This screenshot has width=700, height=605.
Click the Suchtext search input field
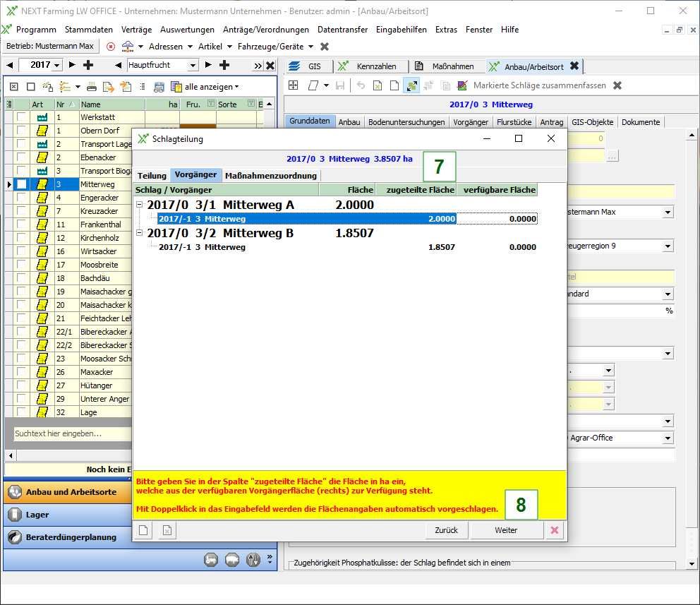click(x=71, y=433)
